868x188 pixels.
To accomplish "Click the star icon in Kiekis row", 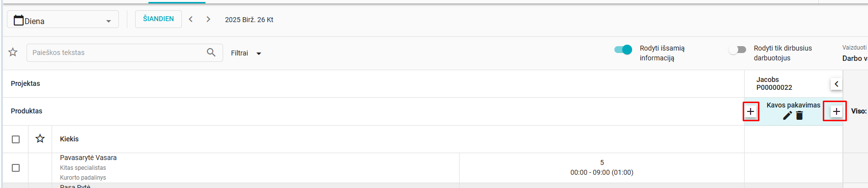I will coord(40,139).
